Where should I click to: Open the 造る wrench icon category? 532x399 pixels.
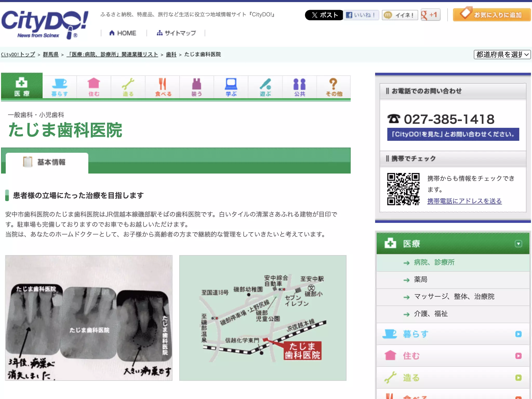coord(128,87)
